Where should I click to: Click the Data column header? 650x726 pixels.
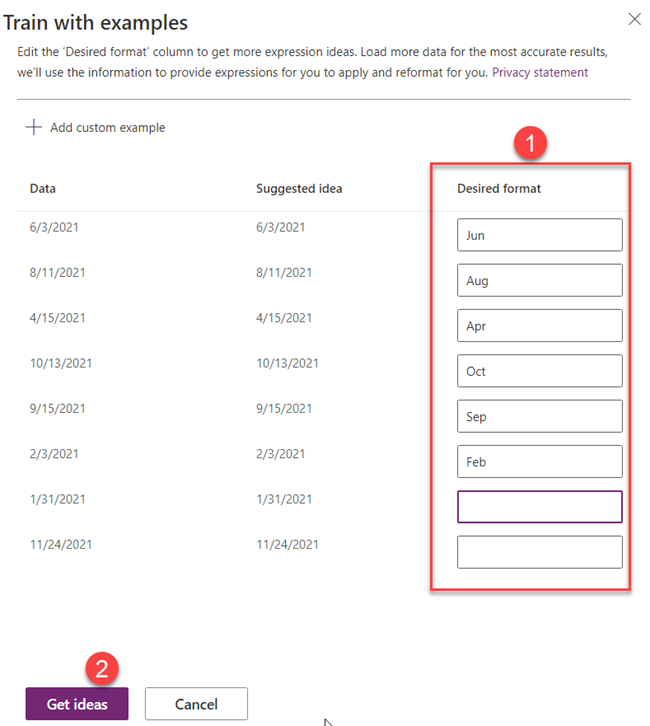43,188
